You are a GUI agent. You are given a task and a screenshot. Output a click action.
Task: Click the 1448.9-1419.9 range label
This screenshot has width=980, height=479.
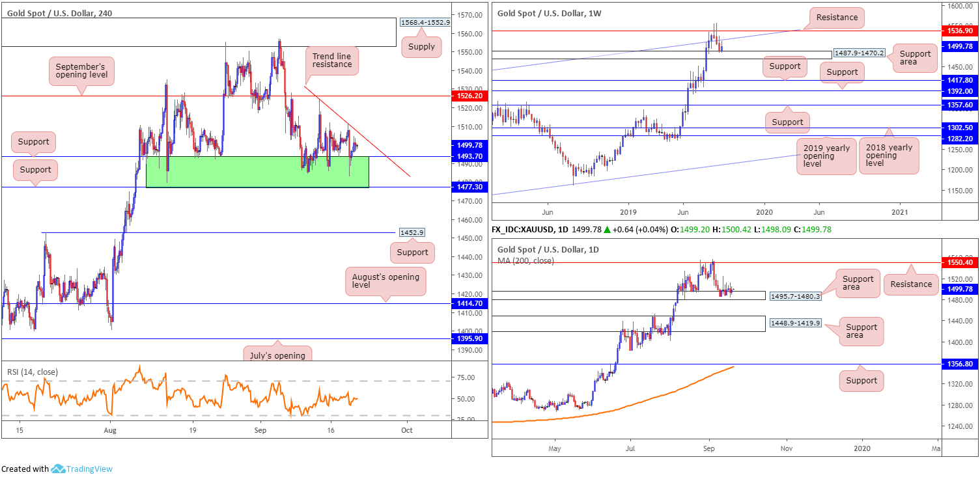[x=796, y=323]
